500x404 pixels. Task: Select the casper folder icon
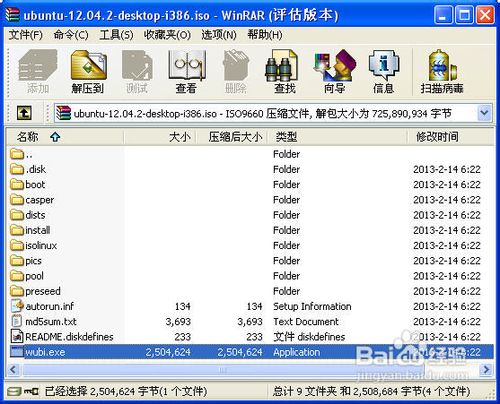click(x=17, y=200)
